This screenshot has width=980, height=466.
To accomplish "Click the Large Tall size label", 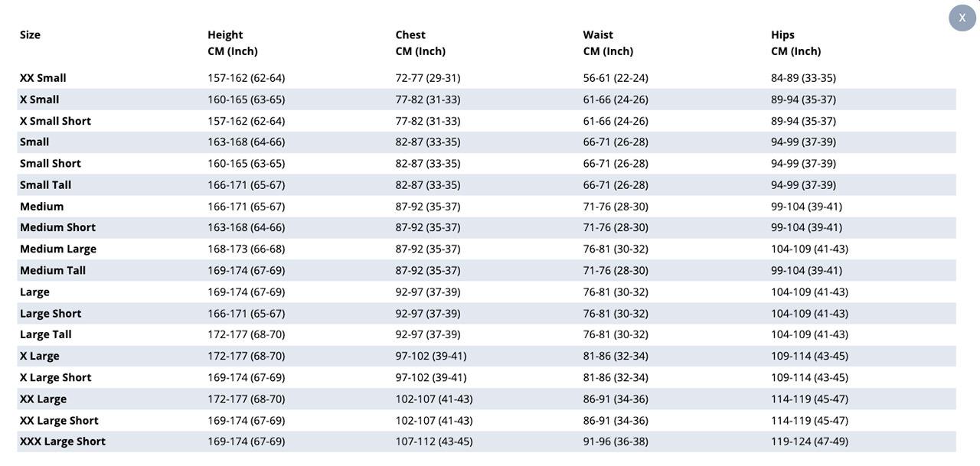I will [46, 334].
